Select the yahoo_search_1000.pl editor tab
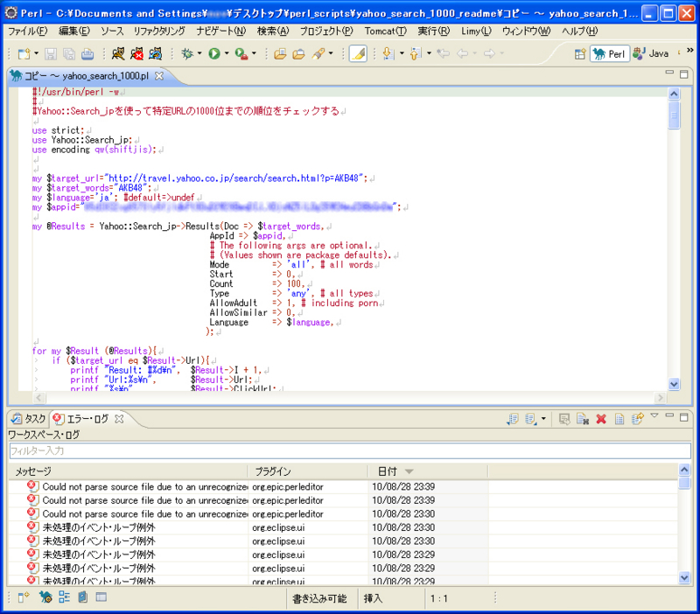 (87, 76)
